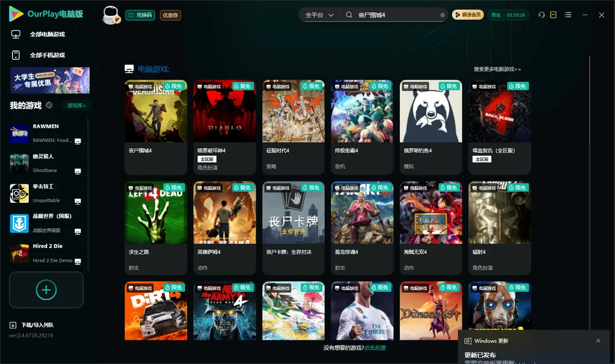Open the user avatar profile

tap(111, 15)
